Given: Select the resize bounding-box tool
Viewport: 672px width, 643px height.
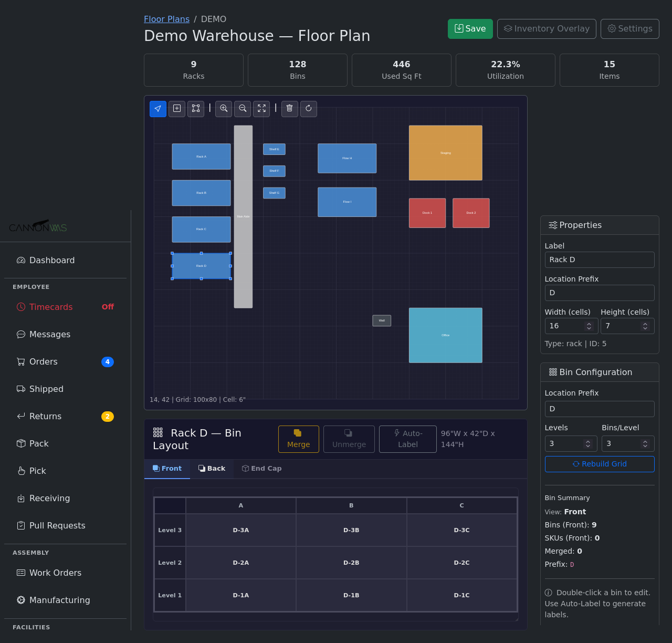Looking at the screenshot, I should pos(196,109).
